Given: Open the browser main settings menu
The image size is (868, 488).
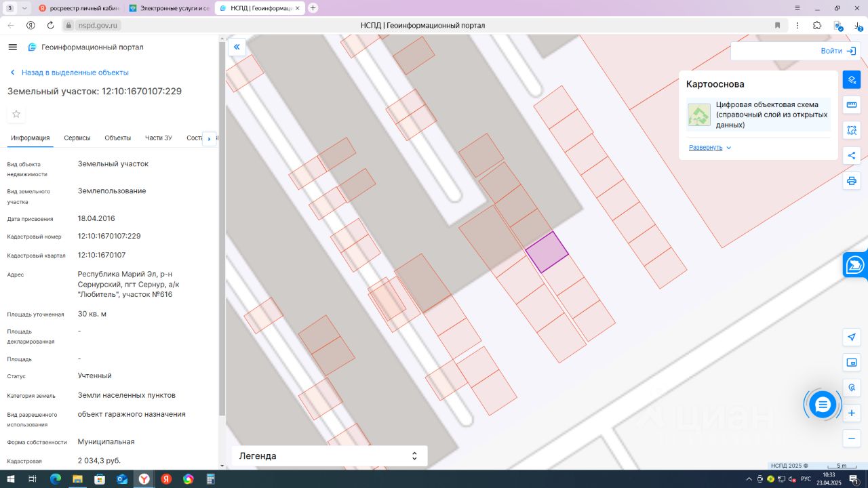Looking at the screenshot, I should (x=797, y=8).
